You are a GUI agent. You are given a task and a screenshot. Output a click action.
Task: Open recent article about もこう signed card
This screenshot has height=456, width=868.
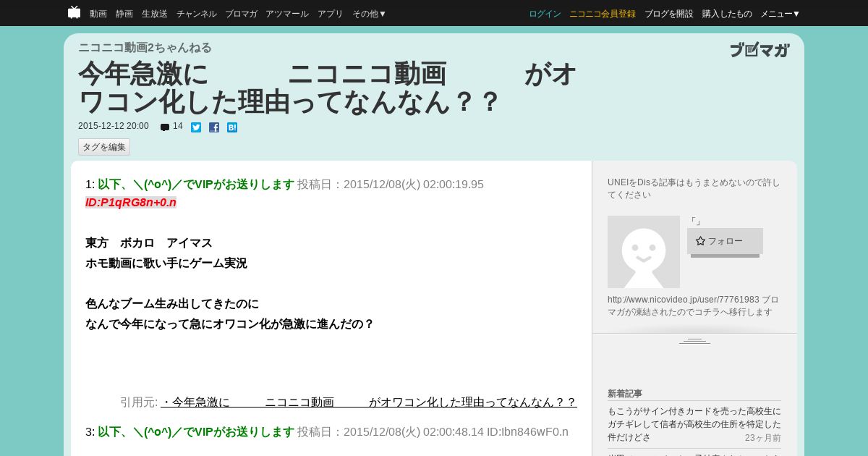point(694,424)
